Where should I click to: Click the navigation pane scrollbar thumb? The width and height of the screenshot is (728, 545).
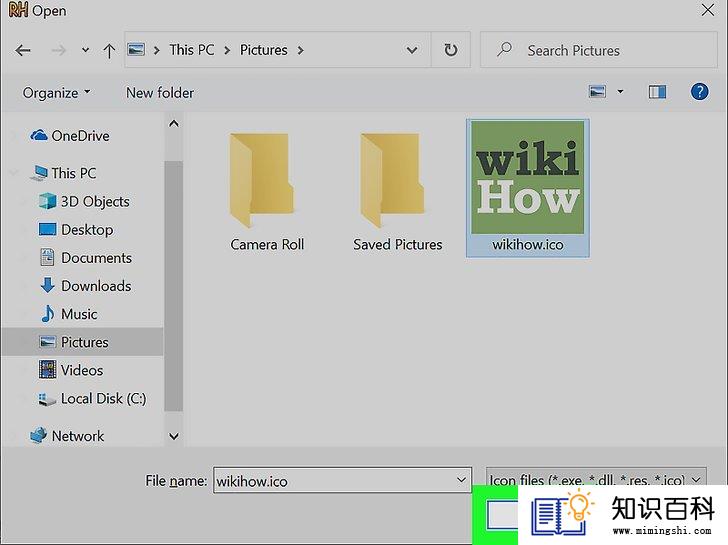click(x=174, y=286)
